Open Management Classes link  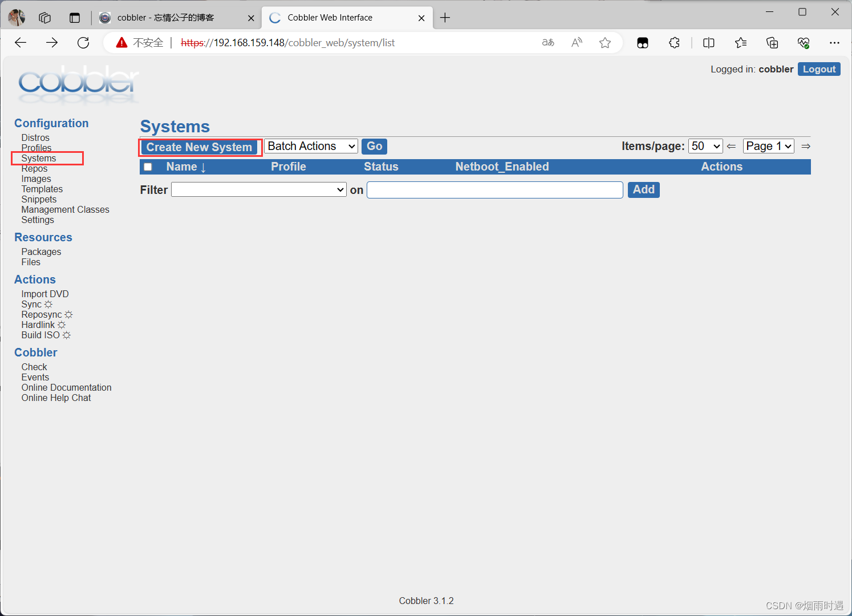tap(65, 209)
